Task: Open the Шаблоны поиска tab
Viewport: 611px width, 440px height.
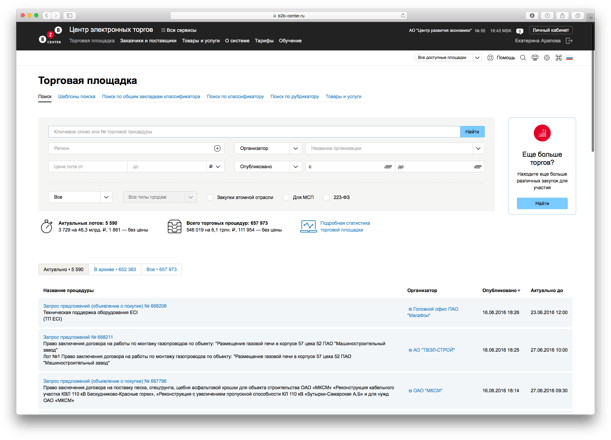Action: click(x=77, y=97)
